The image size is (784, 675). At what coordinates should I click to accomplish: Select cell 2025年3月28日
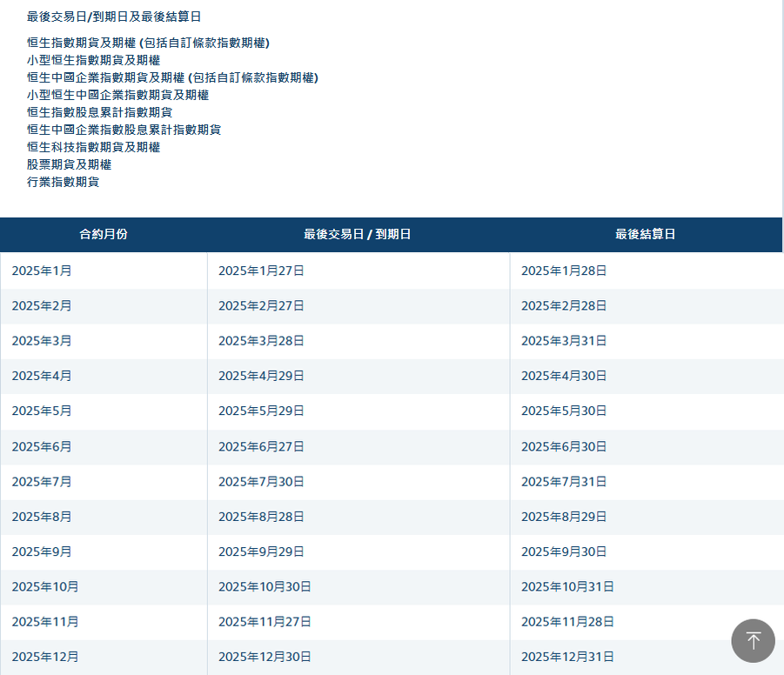tap(358, 341)
